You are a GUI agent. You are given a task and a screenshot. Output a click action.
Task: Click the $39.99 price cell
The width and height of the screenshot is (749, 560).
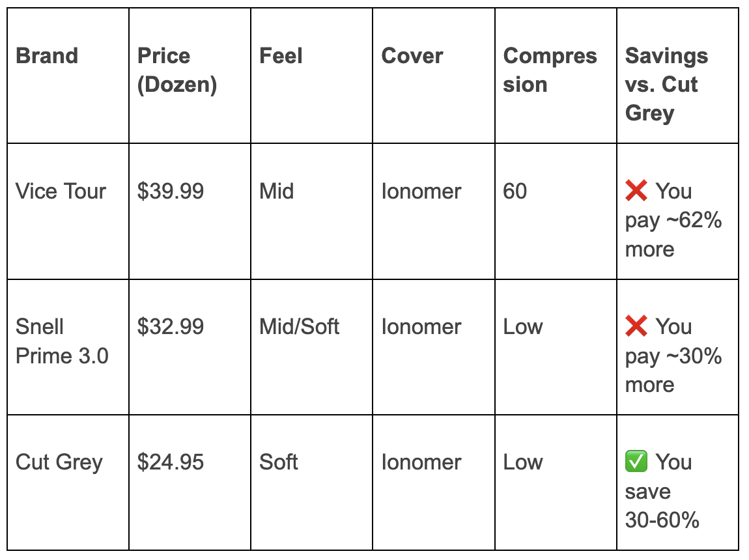(190, 212)
